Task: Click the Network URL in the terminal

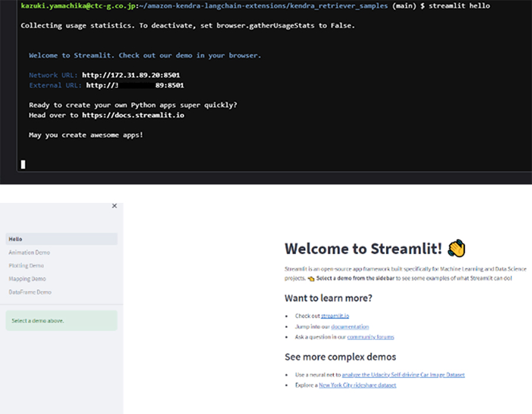Action: 131,75
